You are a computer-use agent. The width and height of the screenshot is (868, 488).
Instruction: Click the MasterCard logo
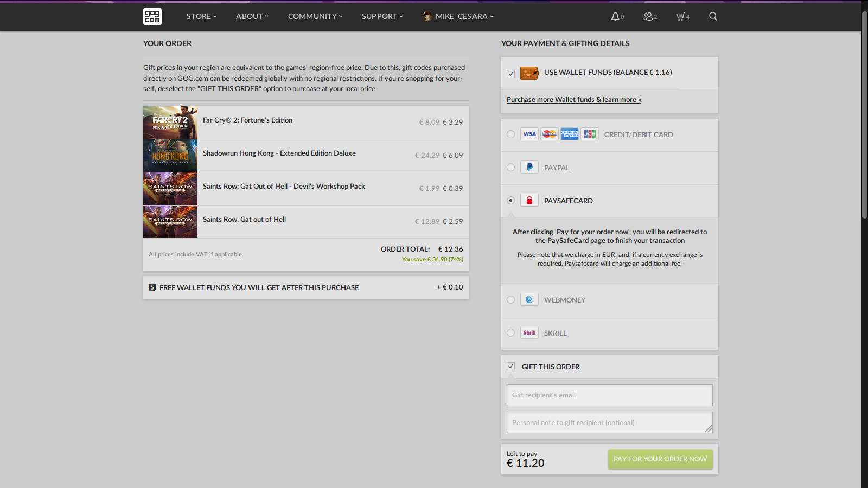point(550,134)
